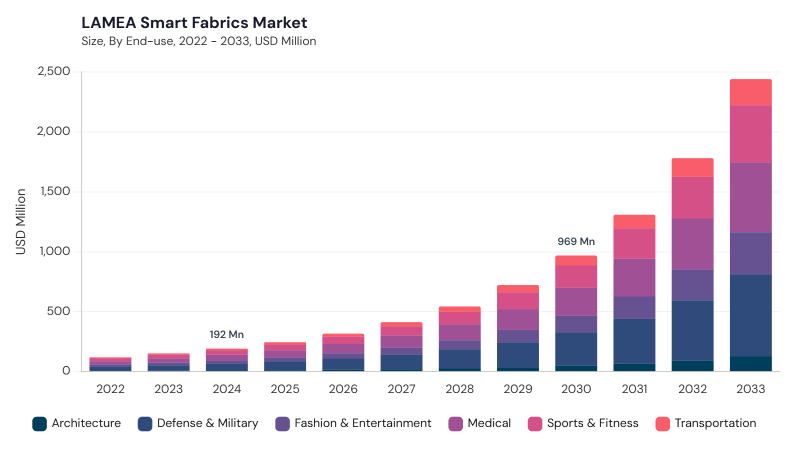
Task: Click the 2032 stacked bar
Action: (692, 264)
